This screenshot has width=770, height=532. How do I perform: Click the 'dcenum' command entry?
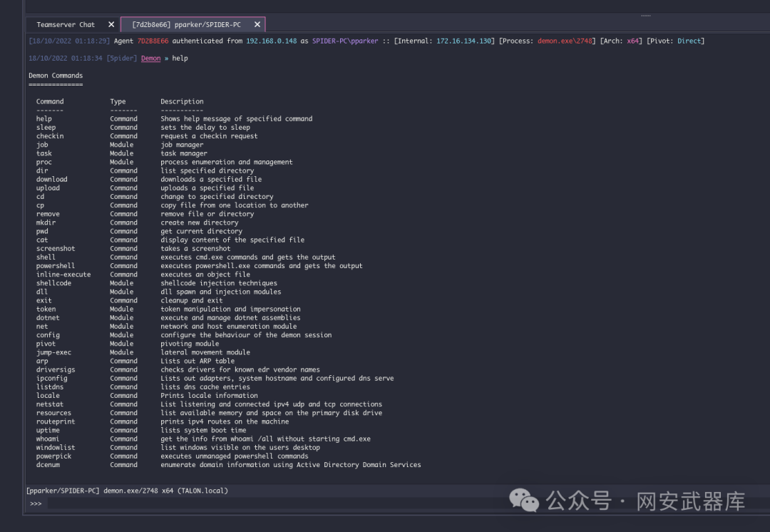point(48,465)
